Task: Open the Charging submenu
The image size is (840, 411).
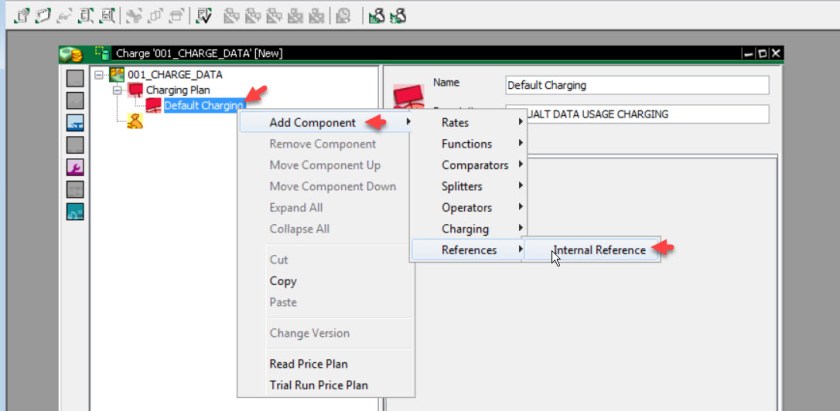Action: click(x=468, y=229)
